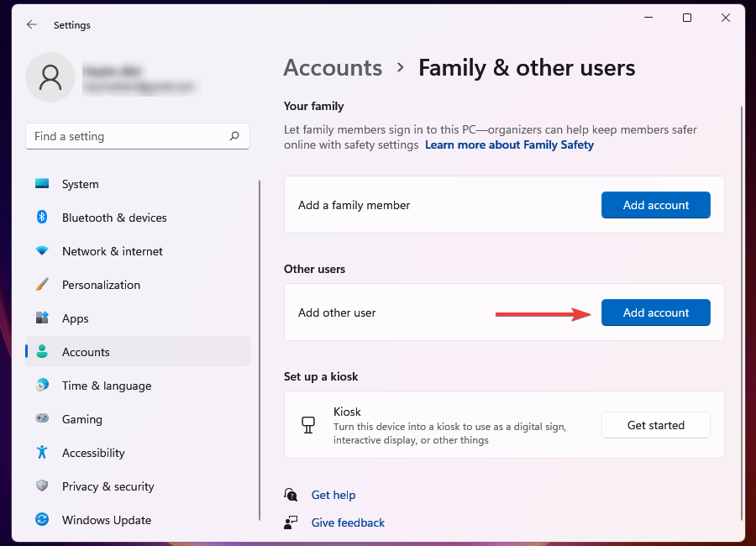The height and width of the screenshot is (546, 756).
Task: Click the Accessibility figure icon
Action: click(42, 453)
